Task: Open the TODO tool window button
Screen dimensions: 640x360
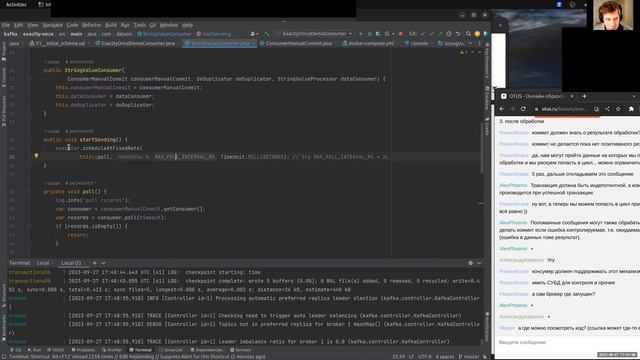Action: 56,350
